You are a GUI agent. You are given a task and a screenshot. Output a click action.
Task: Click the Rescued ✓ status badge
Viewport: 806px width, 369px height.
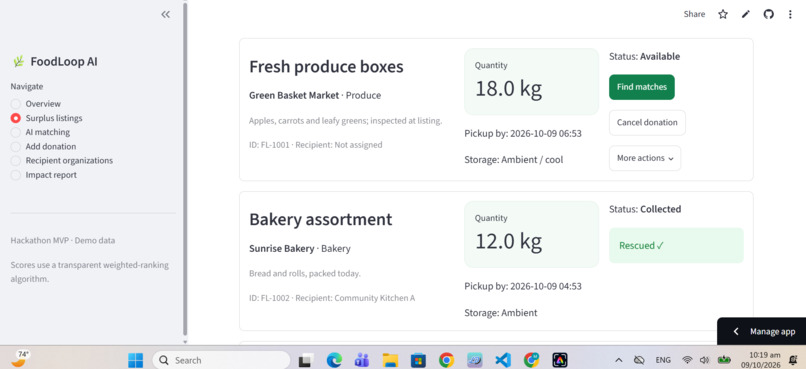[x=676, y=245]
